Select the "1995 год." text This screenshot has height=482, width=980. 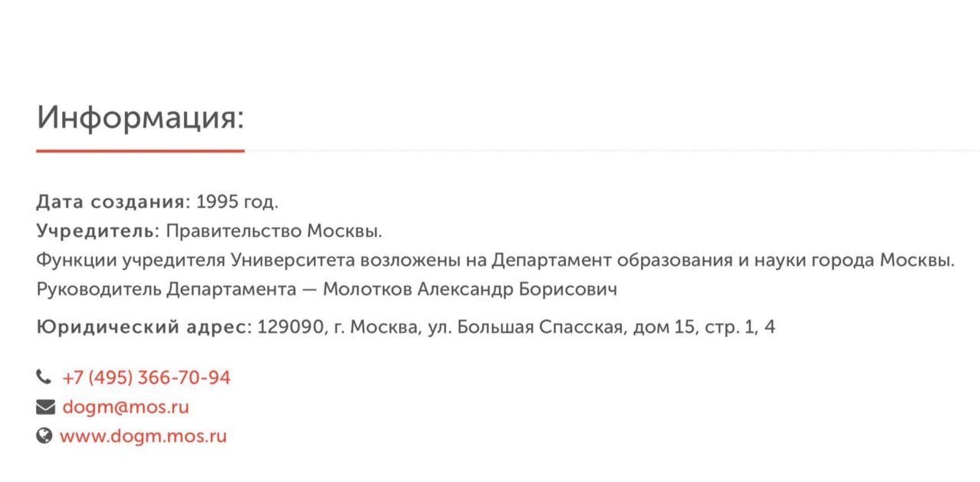[x=237, y=202]
